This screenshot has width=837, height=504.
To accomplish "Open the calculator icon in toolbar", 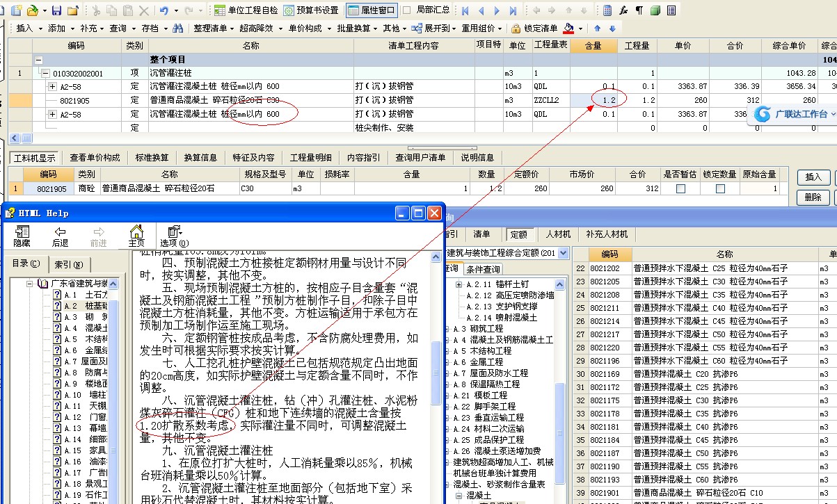I will point(607,10).
